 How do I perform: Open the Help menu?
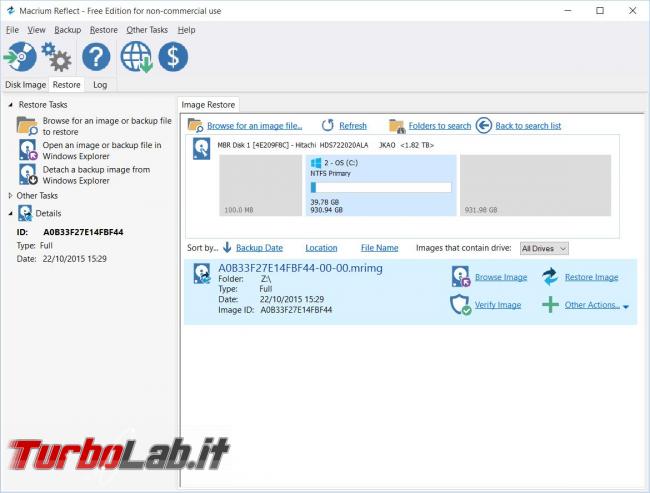point(186,30)
